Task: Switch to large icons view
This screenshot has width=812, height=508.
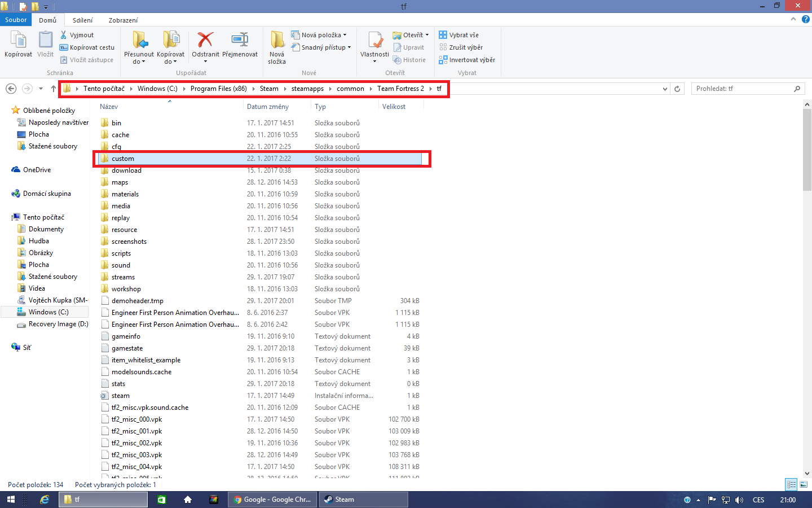Action: tap(804, 484)
